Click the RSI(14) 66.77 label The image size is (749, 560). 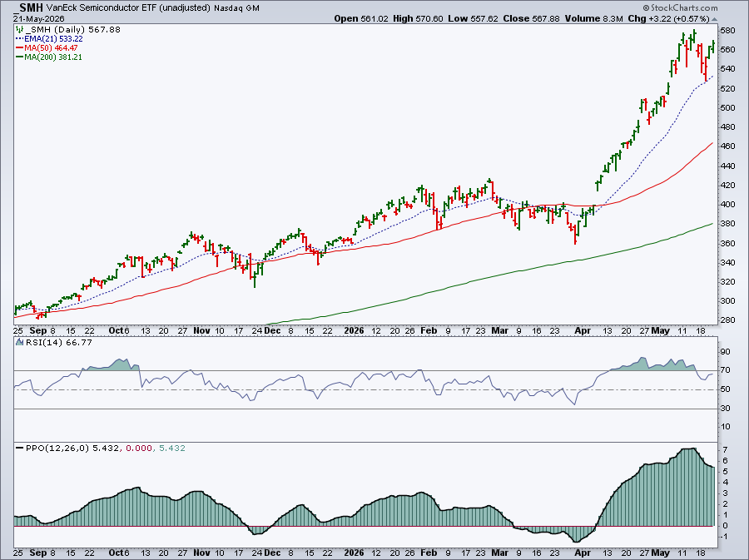[x=58, y=342]
